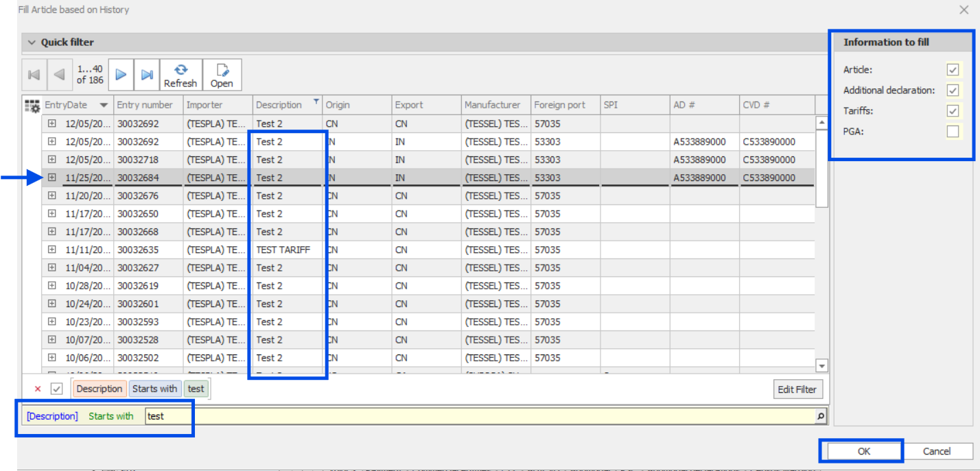This screenshot has height=471, width=980.
Task: Enable the PGA checkbox
Action: click(x=953, y=131)
